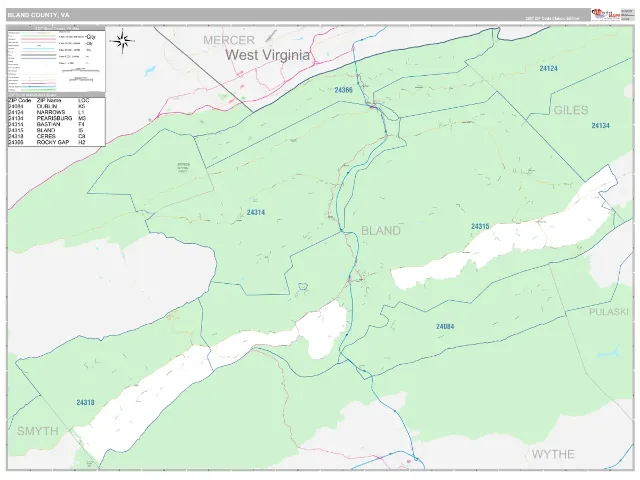Click the "BLAND COUNTY, VA" title text
Screen dimensions: 640x480
pyautogui.click(x=38, y=15)
